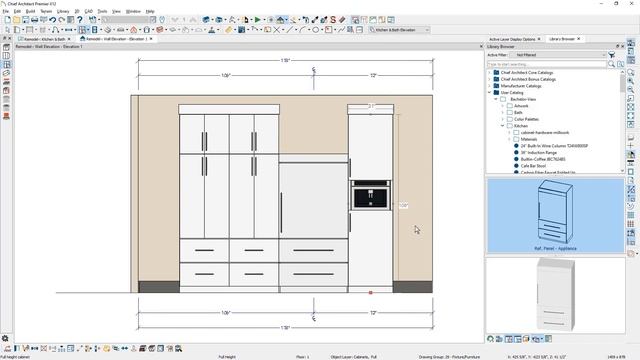The image size is (640, 360).
Task: Open the Window menu
Action: point(133,11)
